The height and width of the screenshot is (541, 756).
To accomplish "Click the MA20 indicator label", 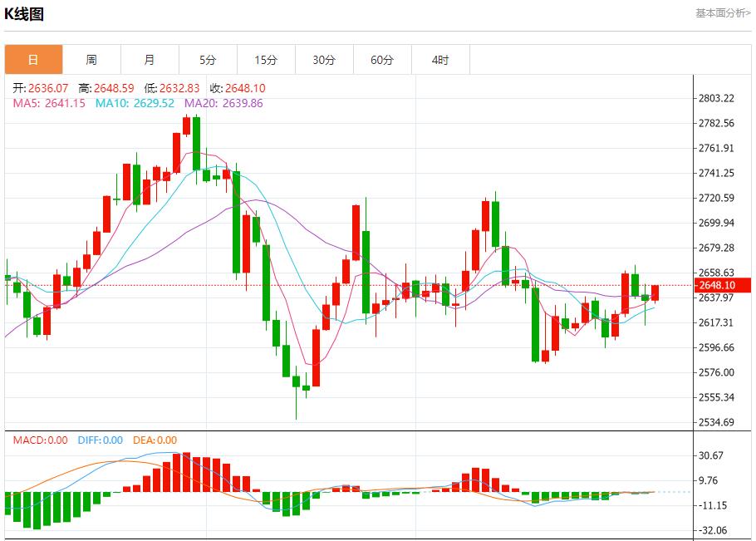I will [223, 103].
